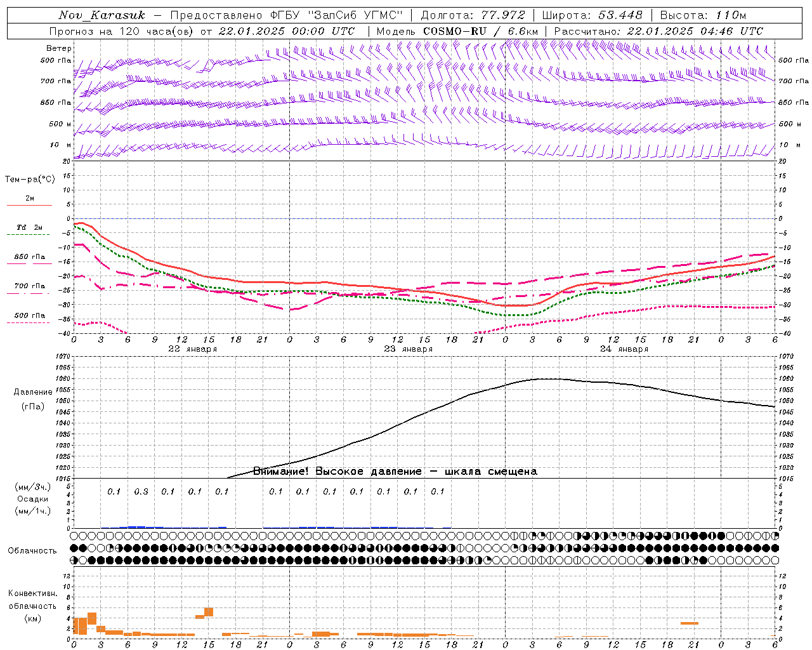This screenshot has width=812, height=650.
Task: Click the Конвективн. облачность (км) label
Action: click(x=32, y=606)
